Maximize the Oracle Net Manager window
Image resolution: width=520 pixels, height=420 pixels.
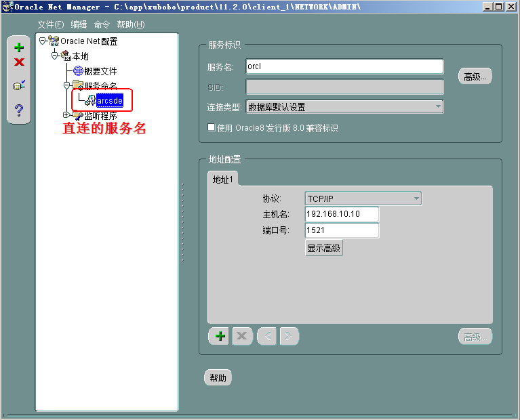coord(499,7)
